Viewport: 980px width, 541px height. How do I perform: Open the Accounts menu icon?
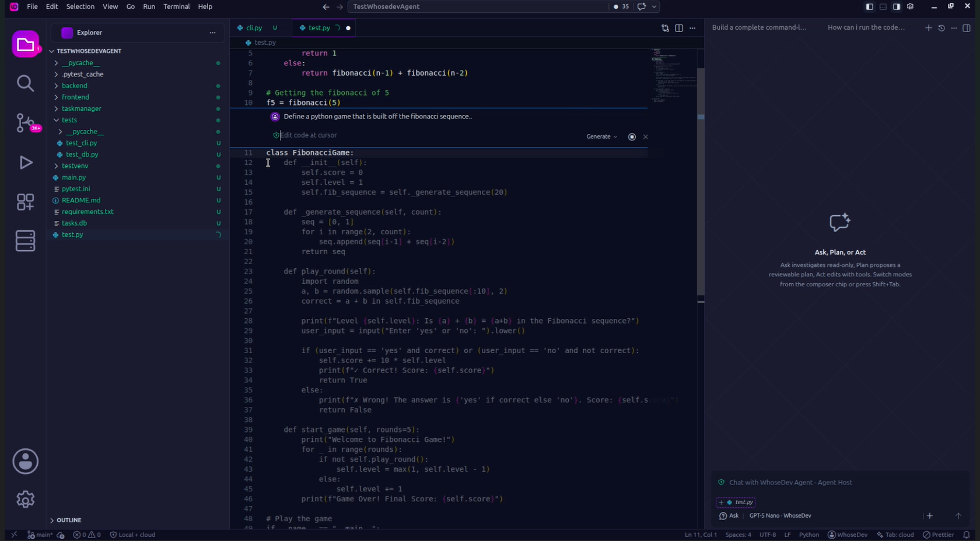tap(25, 461)
